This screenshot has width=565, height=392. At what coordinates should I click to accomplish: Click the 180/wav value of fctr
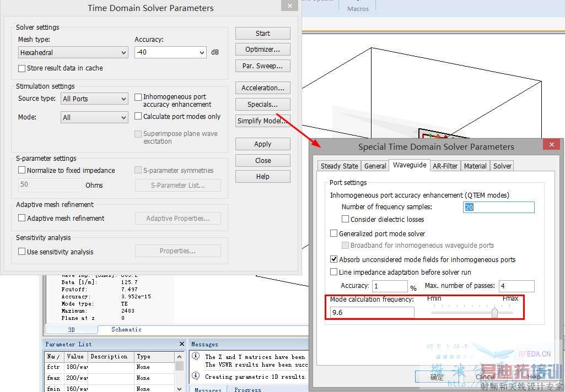[x=77, y=367]
